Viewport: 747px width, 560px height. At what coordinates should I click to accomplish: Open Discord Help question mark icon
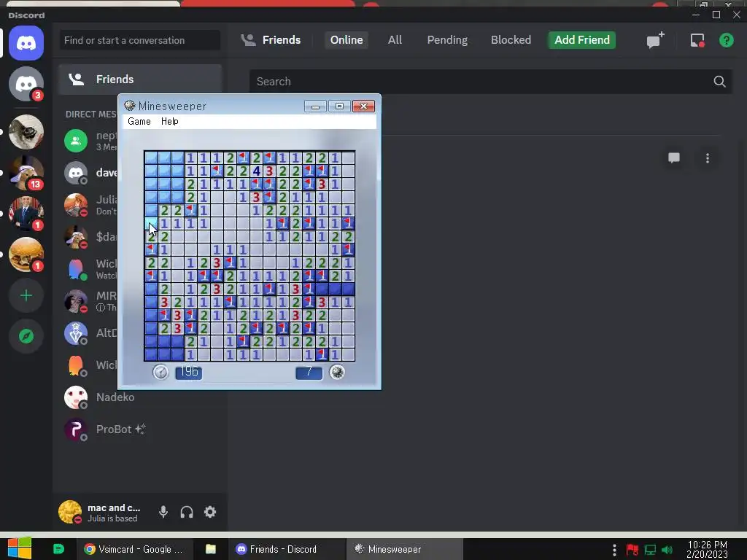[x=726, y=40]
